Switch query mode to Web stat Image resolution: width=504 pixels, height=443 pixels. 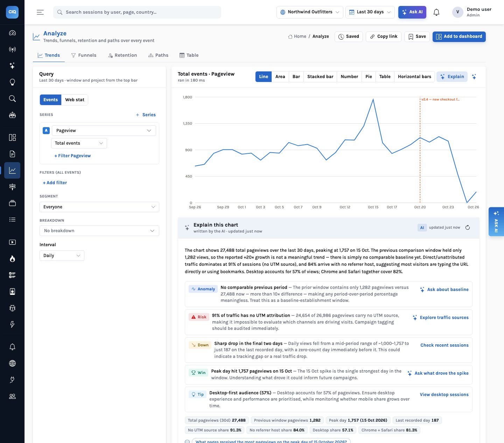75,100
